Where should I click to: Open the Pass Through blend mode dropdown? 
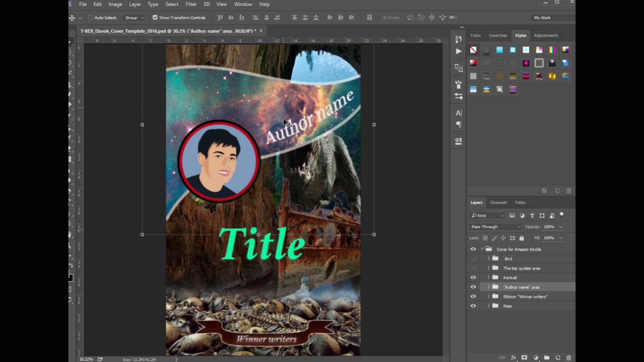(x=496, y=227)
